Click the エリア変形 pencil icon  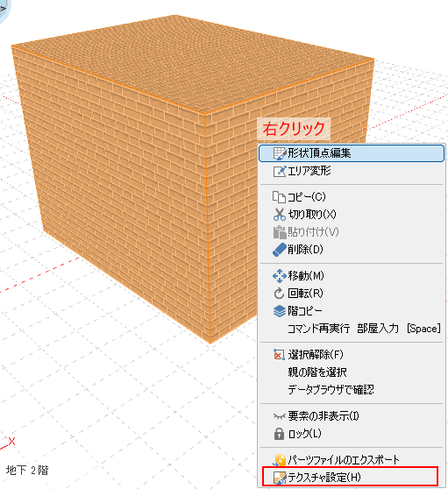tap(279, 171)
